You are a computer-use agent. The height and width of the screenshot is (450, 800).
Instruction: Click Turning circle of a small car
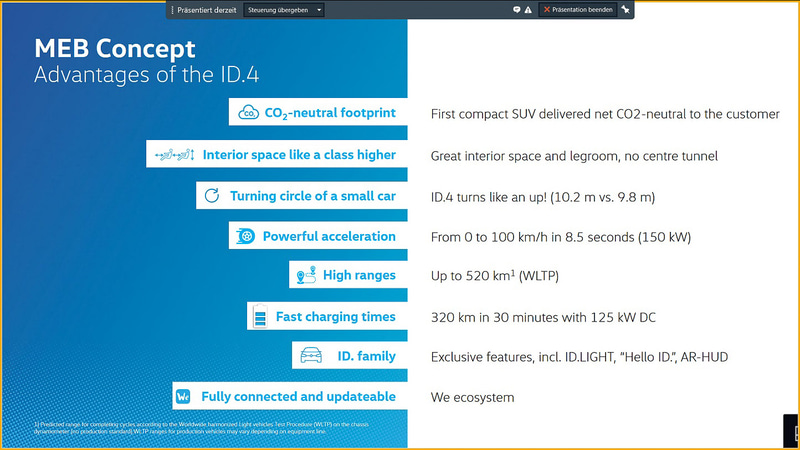(313, 196)
